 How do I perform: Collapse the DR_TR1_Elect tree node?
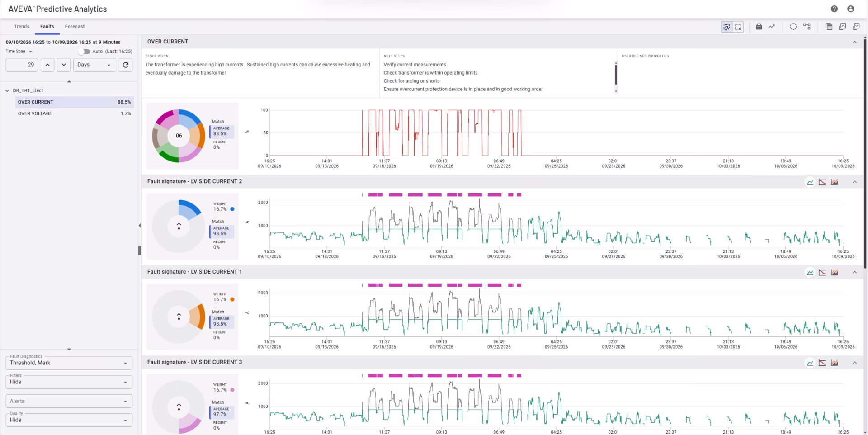click(7, 90)
